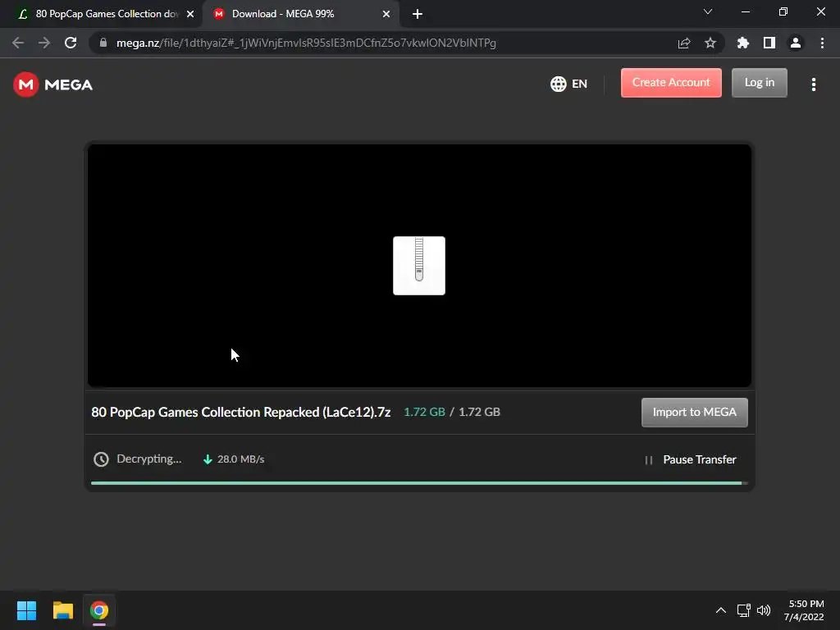Open a new browser tab
Screen dimensions: 840x630
(x=418, y=14)
